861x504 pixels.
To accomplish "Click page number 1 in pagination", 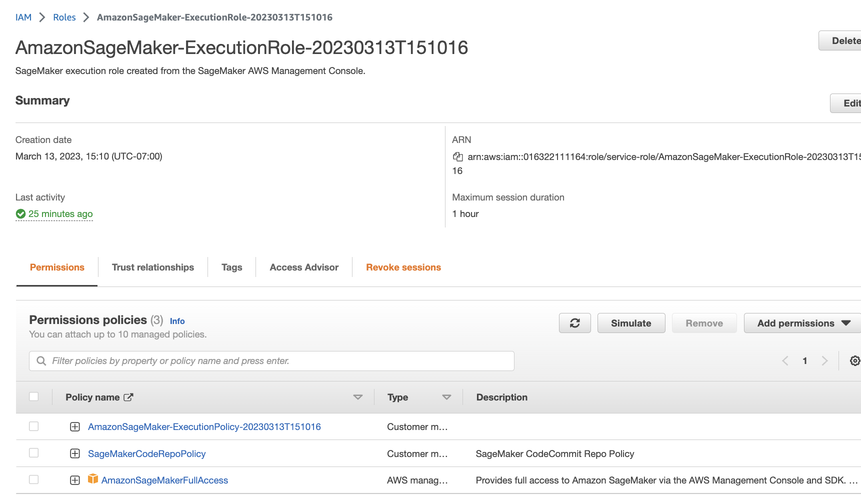I will (804, 360).
